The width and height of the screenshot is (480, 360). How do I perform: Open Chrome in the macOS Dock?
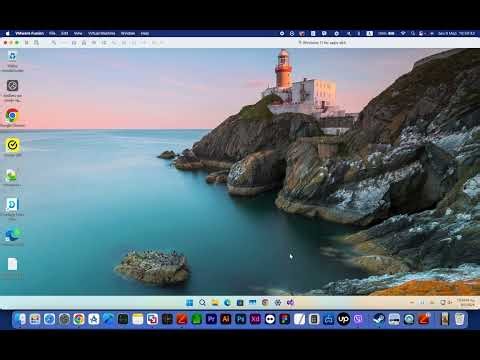79,319
